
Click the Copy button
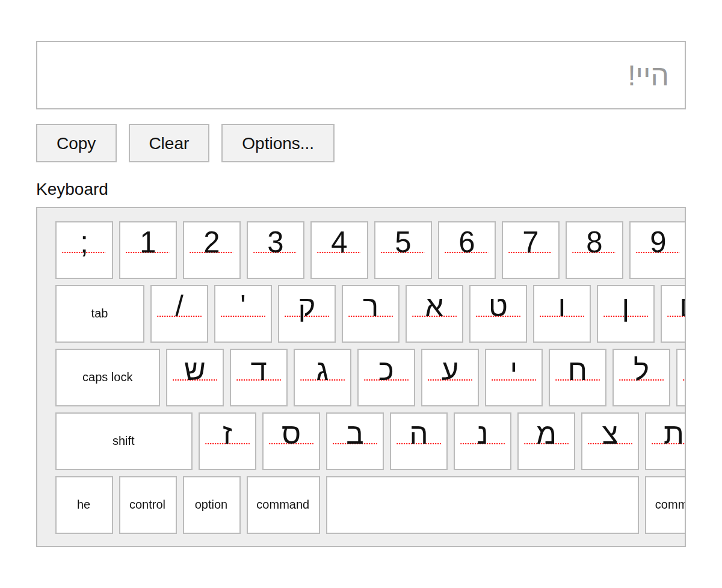point(76,143)
